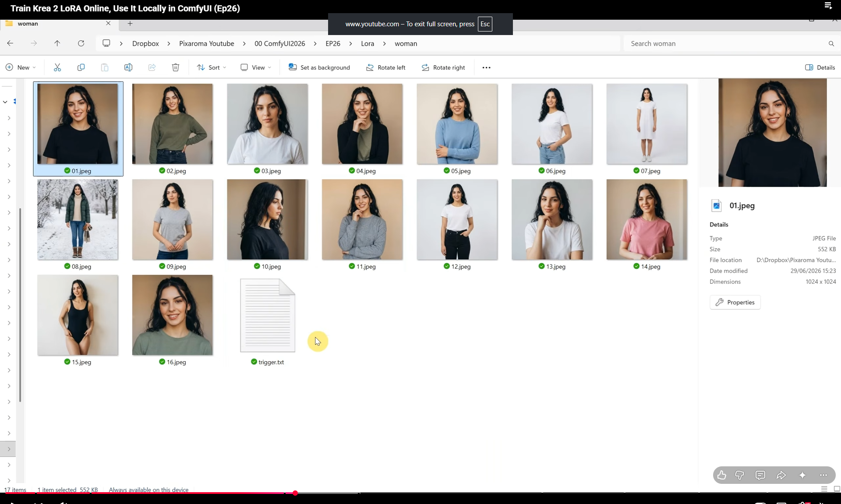The image size is (841, 504).
Task: Select the 08.jpeg snowy thumbnail
Action: [x=78, y=219]
